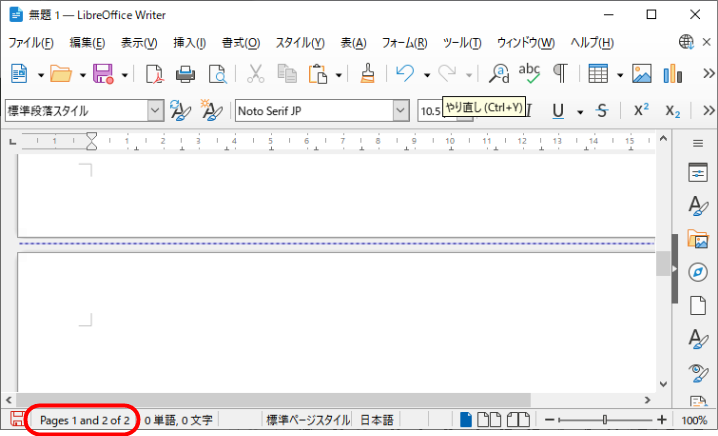
Task: Open the ファイル menu
Action: click(31, 43)
